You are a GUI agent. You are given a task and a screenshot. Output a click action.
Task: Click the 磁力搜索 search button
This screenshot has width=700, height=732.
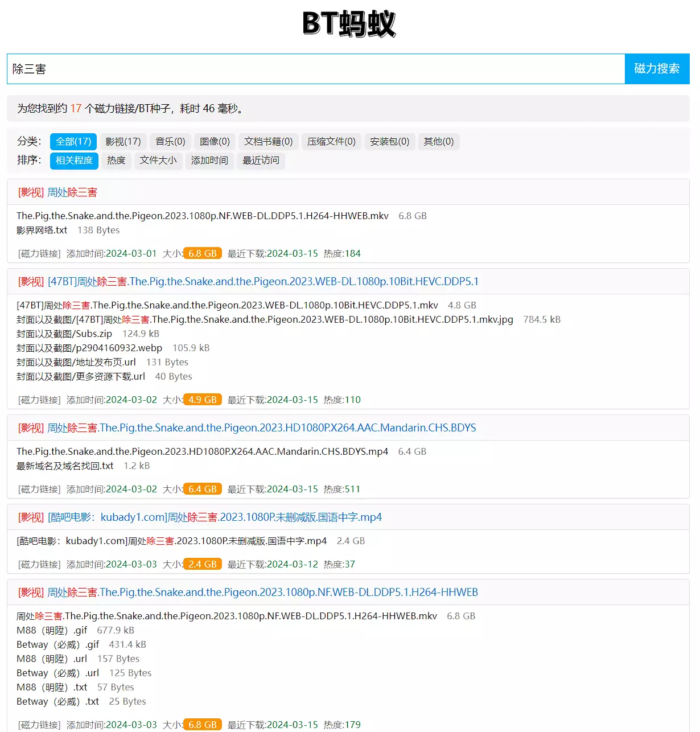pyautogui.click(x=657, y=69)
